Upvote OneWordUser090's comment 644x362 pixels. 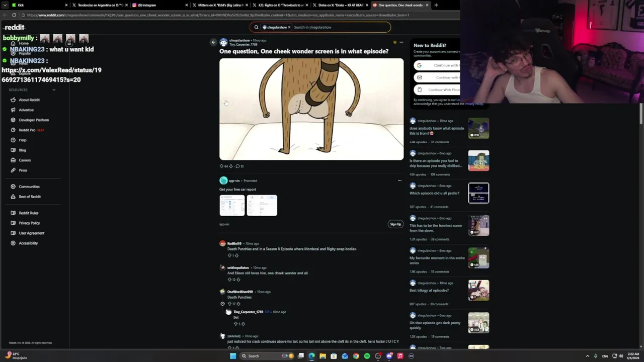click(229, 304)
